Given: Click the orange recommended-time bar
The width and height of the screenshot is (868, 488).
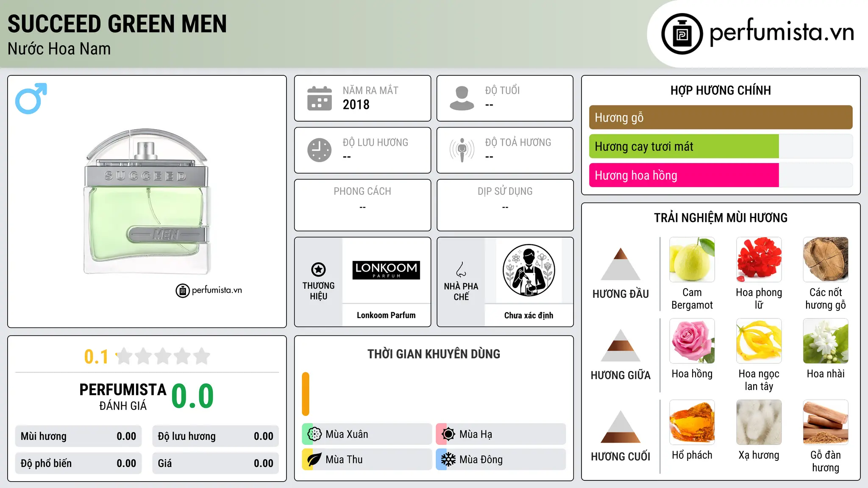Looking at the screenshot, I should (306, 394).
